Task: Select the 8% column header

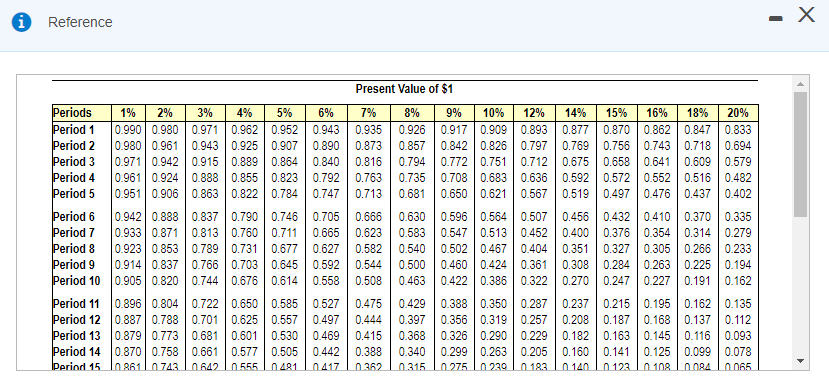Action: point(411,113)
